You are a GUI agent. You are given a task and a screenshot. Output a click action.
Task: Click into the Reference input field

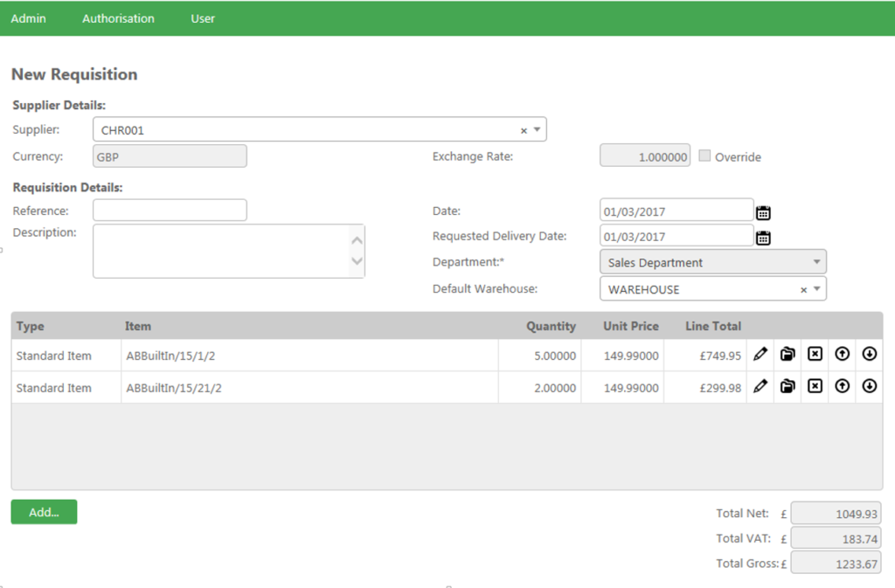point(170,210)
